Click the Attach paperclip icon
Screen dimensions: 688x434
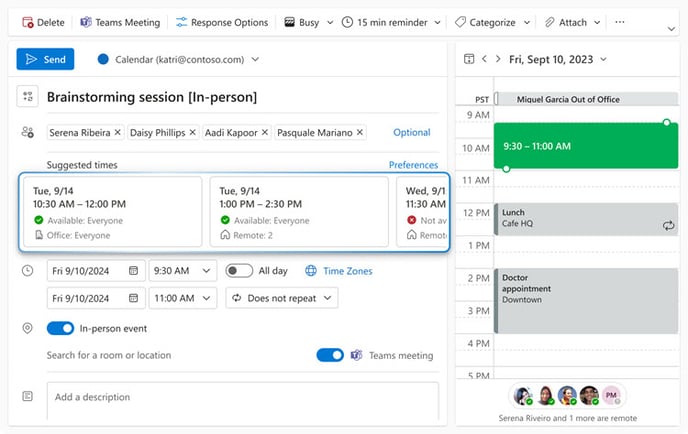549,22
